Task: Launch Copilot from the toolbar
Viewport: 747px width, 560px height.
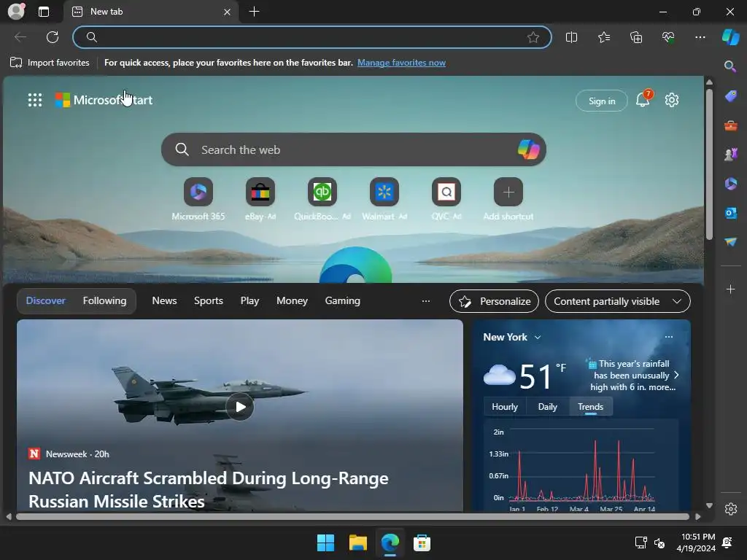Action: click(731, 37)
